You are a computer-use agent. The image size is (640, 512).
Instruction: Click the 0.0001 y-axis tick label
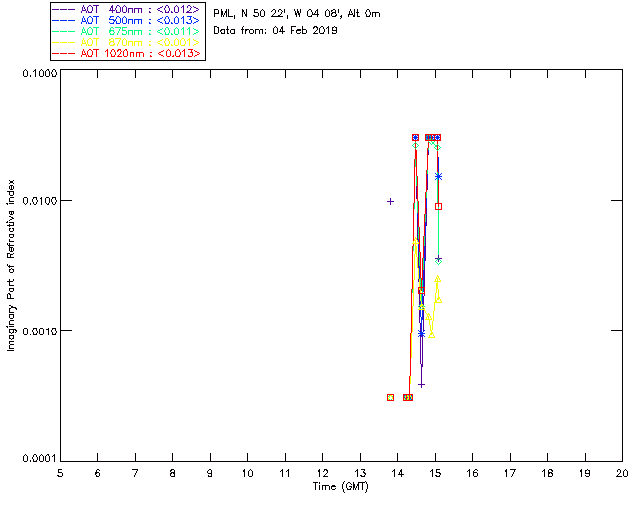39,459
